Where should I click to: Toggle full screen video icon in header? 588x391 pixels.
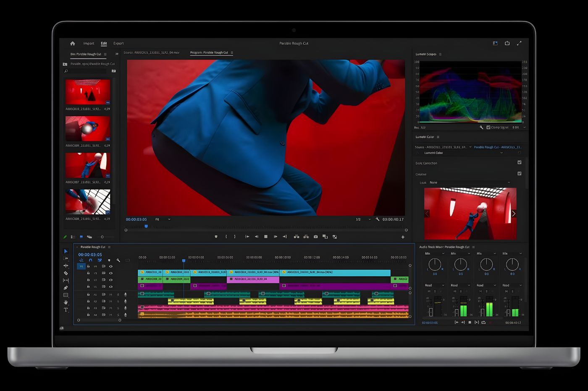coord(519,43)
